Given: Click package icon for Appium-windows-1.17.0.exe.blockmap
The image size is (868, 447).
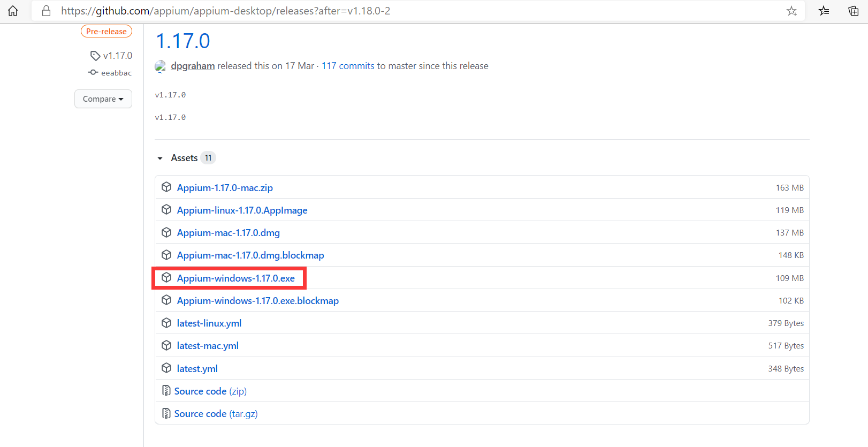Looking at the screenshot, I should (166, 300).
